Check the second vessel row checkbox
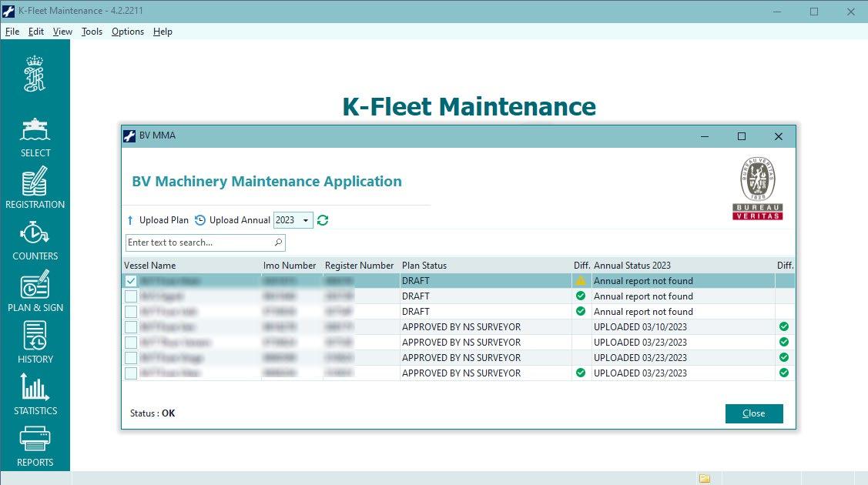 (x=131, y=296)
